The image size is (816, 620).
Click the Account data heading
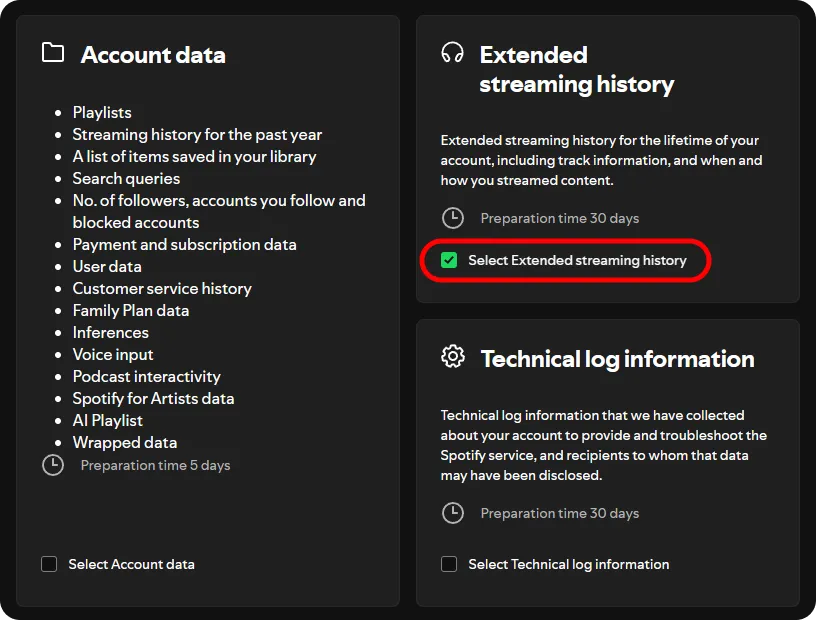coord(152,55)
